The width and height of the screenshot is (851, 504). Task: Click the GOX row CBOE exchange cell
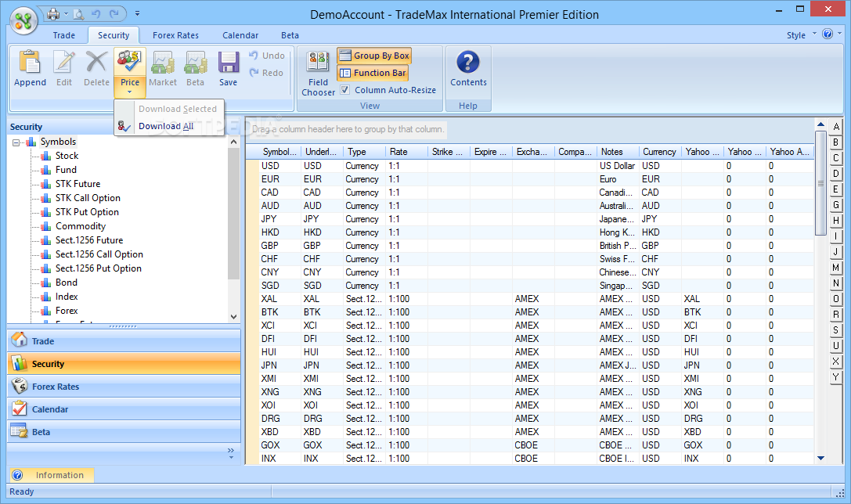coord(533,445)
